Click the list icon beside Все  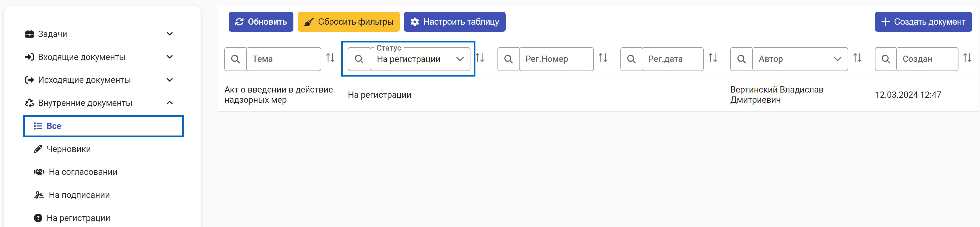click(x=38, y=126)
